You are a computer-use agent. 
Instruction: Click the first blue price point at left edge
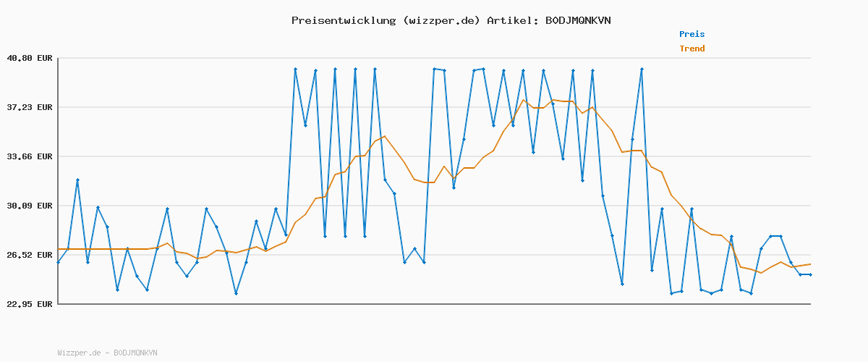click(x=58, y=262)
